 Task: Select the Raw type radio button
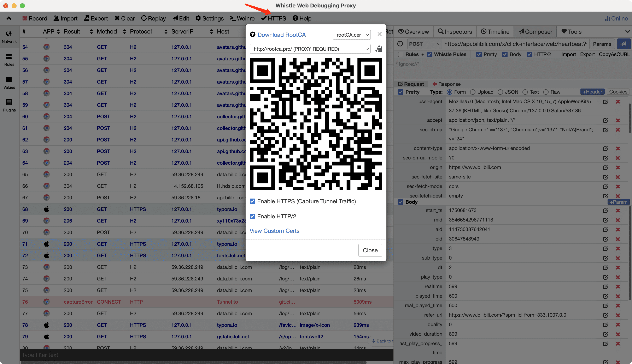[x=546, y=92]
